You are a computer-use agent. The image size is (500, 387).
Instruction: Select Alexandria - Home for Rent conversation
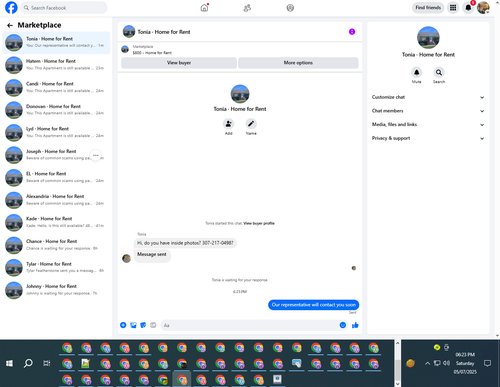click(x=56, y=200)
